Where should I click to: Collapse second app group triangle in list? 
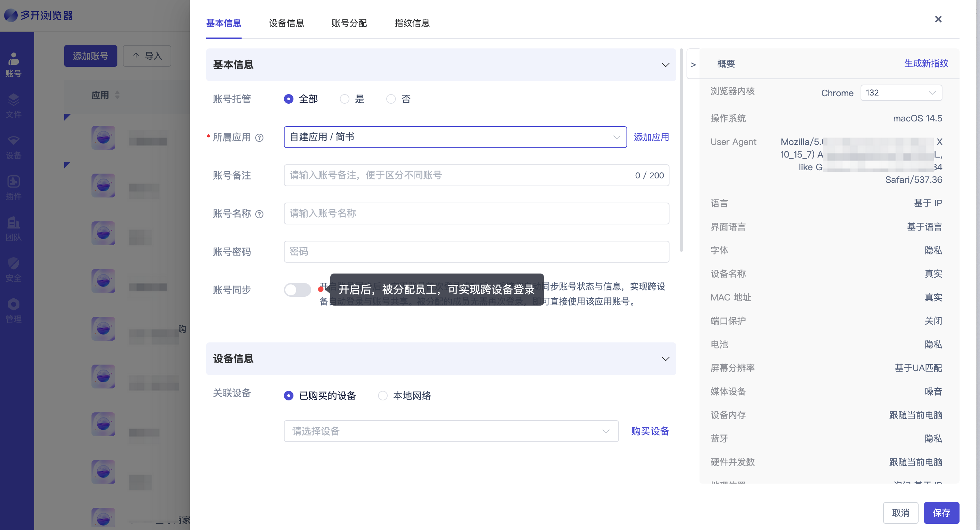click(67, 165)
